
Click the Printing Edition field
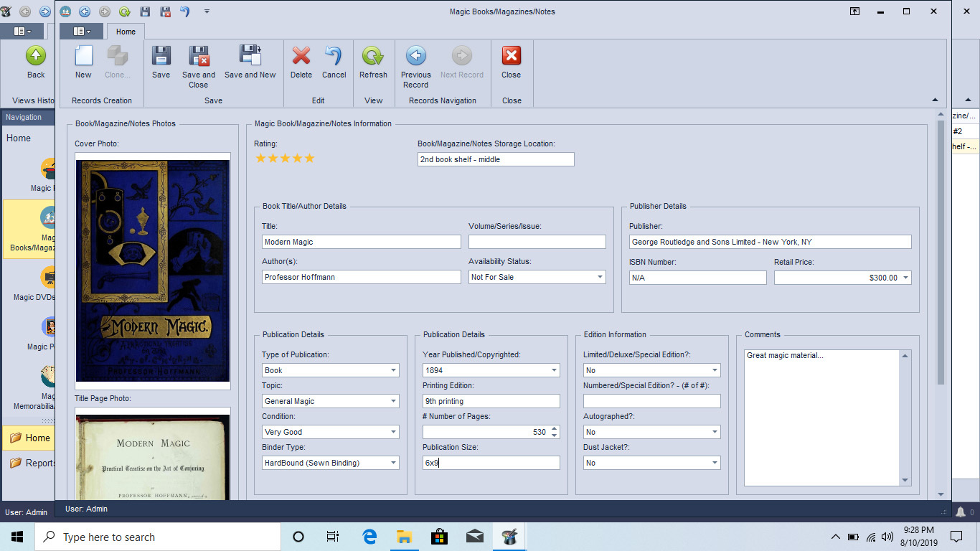point(491,401)
